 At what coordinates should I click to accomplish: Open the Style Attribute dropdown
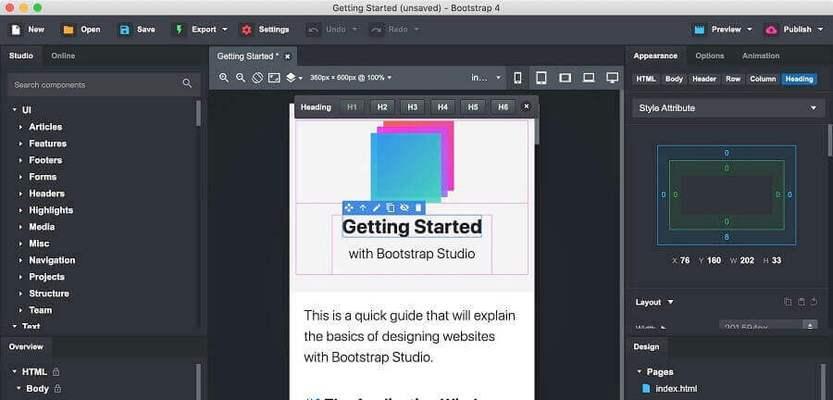728,108
